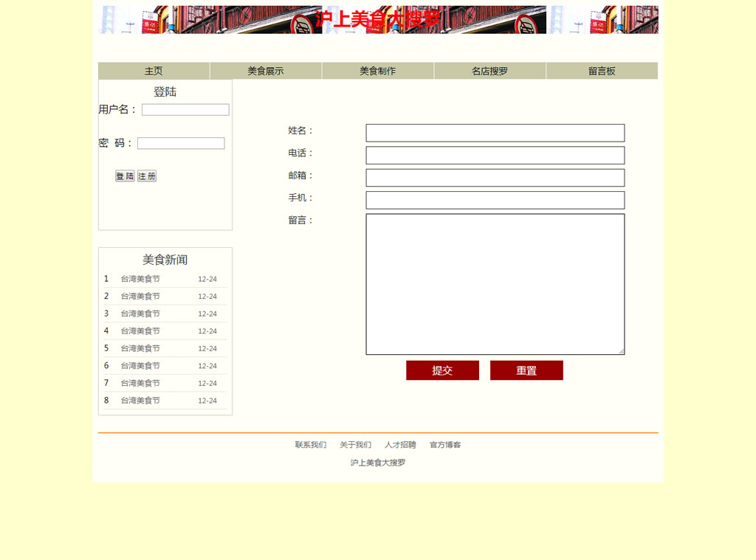Viewport: 756px width, 560px height.
Task: Click the 手机 input field
Action: coord(495,200)
